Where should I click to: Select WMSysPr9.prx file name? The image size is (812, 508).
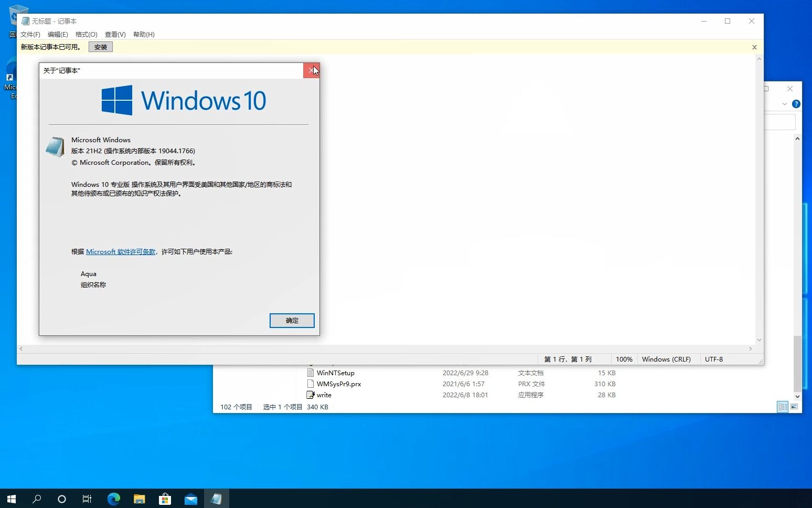pyautogui.click(x=339, y=384)
